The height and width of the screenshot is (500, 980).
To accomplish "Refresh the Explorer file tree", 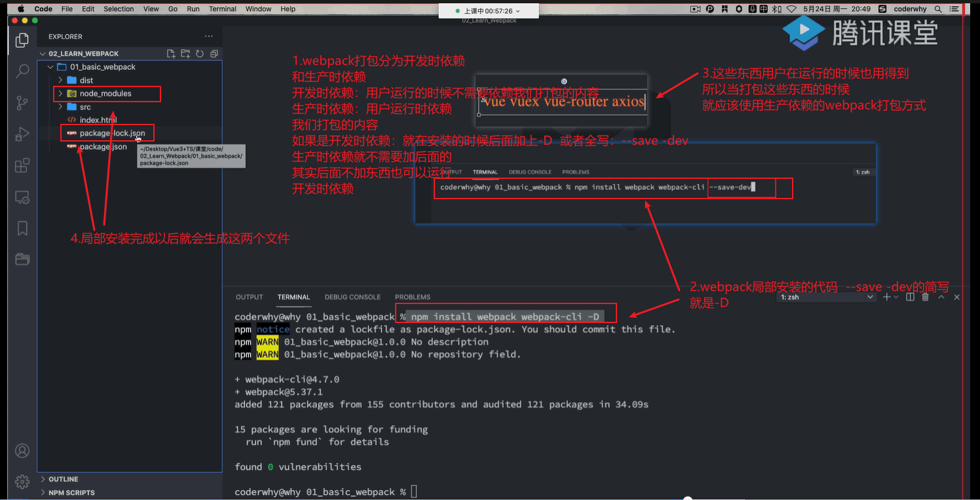I will click(200, 54).
